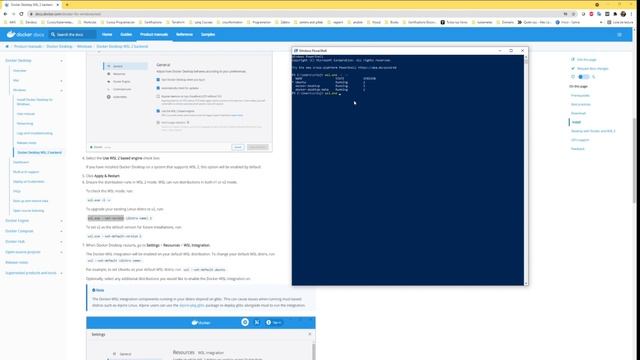Click the Windows breadcrumb link
The width and height of the screenshot is (640, 360).
(84, 47)
